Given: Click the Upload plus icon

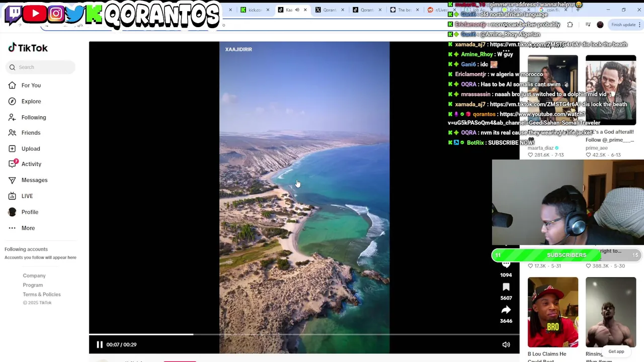Looking at the screenshot, I should coord(12,149).
